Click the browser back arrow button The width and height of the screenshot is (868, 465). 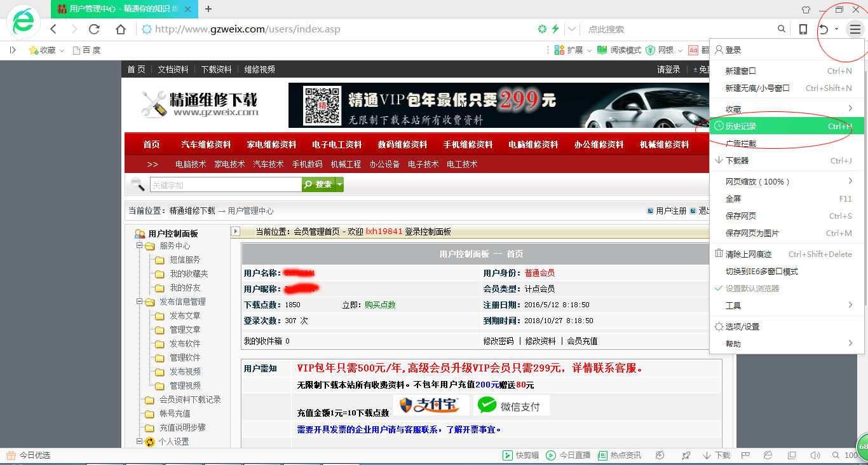click(x=53, y=29)
